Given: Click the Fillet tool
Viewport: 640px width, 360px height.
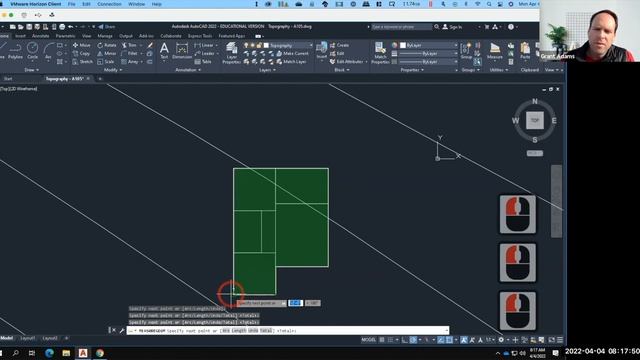Looking at the screenshot, I should [x=129, y=53].
